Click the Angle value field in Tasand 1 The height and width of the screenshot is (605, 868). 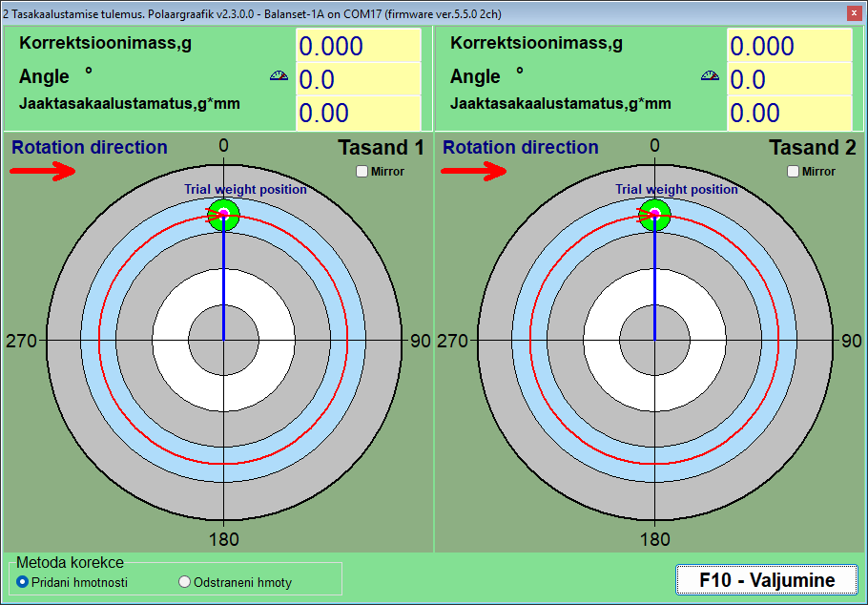coord(359,79)
